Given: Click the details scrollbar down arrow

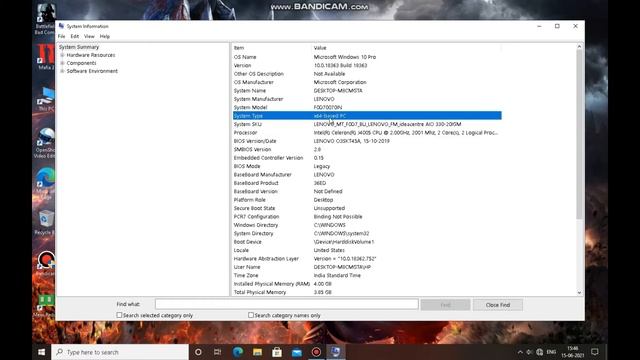Looking at the screenshot, I should pyautogui.click(x=579, y=292).
